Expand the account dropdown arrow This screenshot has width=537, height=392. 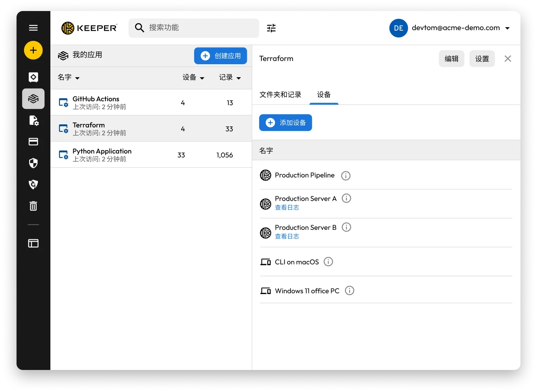pos(507,28)
